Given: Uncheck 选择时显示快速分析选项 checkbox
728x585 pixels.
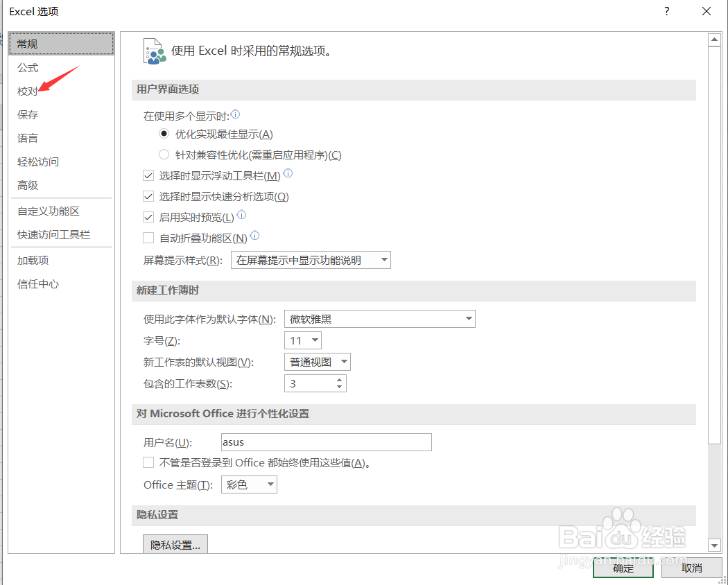Looking at the screenshot, I should pyautogui.click(x=148, y=196).
